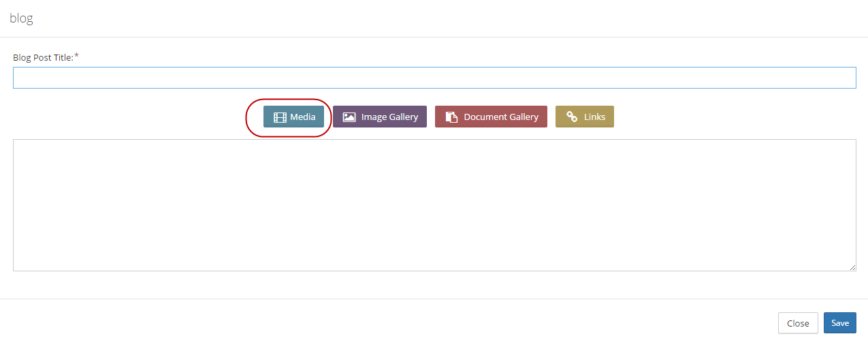868x347 pixels.
Task: Close the blog dialog
Action: (x=798, y=323)
